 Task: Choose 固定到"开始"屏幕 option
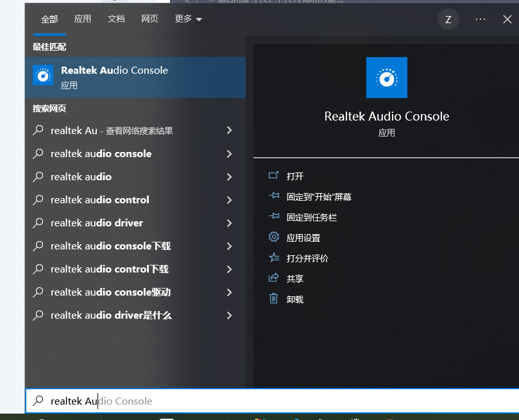coord(319,197)
